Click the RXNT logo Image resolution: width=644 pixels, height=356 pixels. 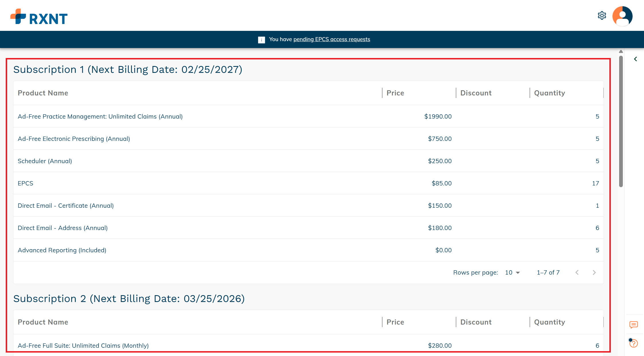click(39, 17)
